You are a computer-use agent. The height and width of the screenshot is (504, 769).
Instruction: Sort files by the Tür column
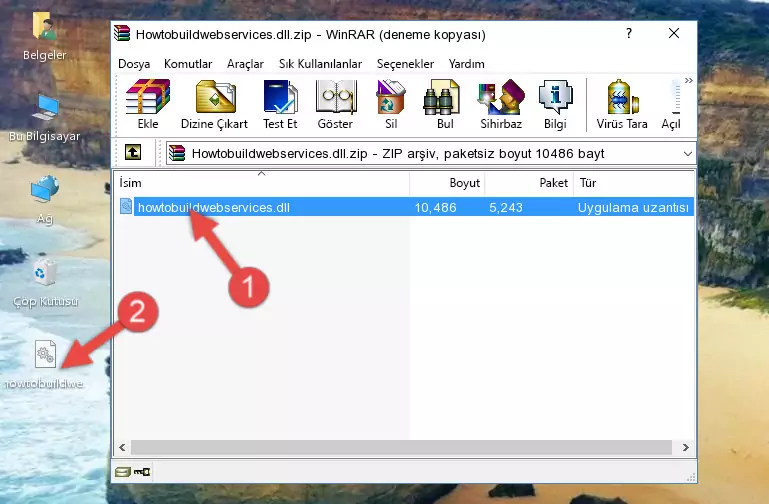(x=634, y=183)
